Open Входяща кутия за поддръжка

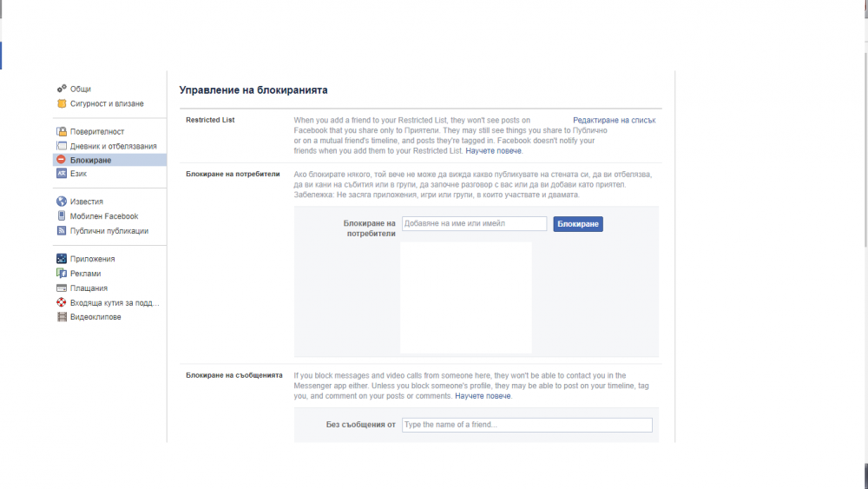tap(115, 303)
